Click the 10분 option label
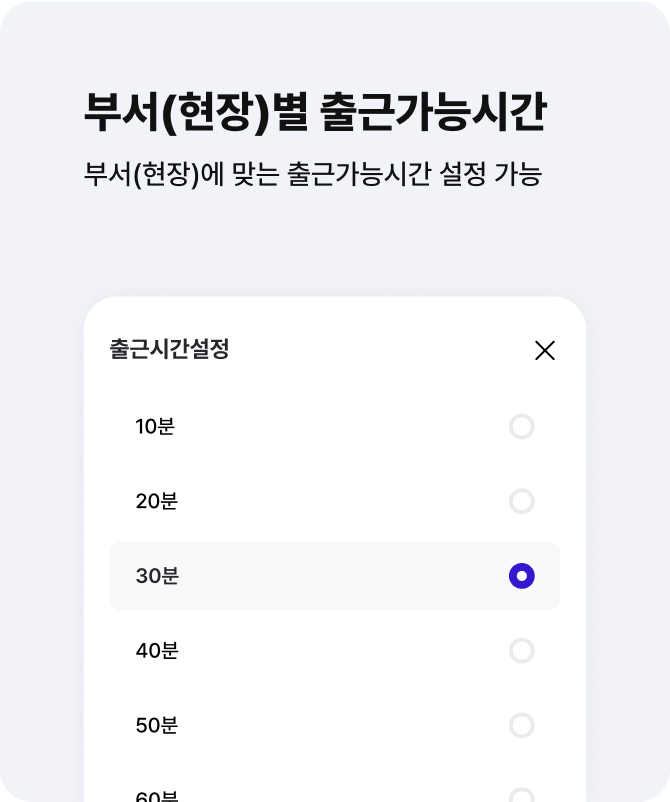This screenshot has width=670, height=802. tap(155, 427)
